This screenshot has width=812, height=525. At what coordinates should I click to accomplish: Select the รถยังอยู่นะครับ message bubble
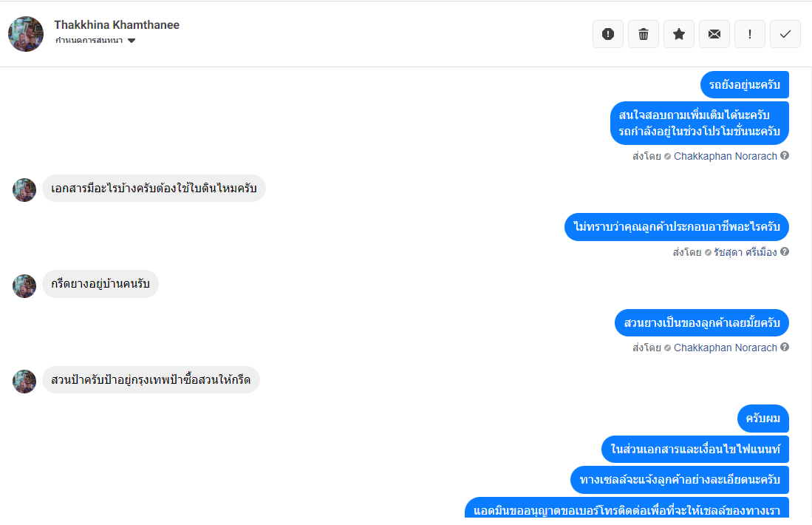click(745, 84)
